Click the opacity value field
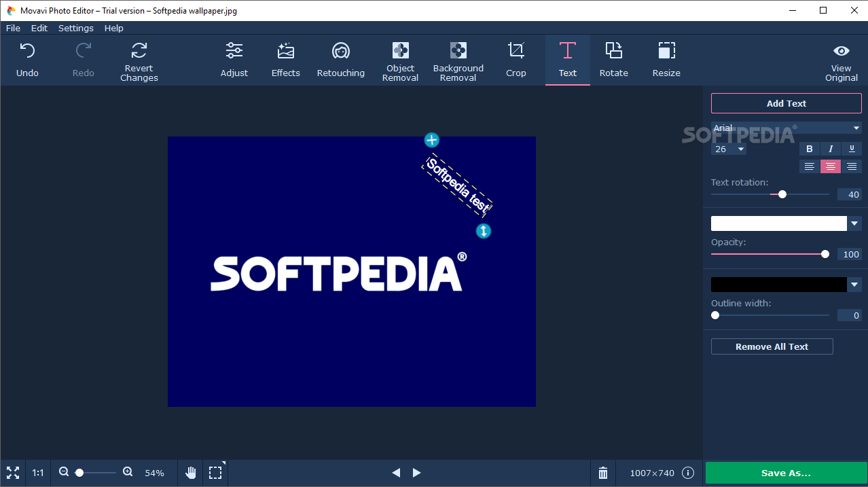 (x=850, y=254)
